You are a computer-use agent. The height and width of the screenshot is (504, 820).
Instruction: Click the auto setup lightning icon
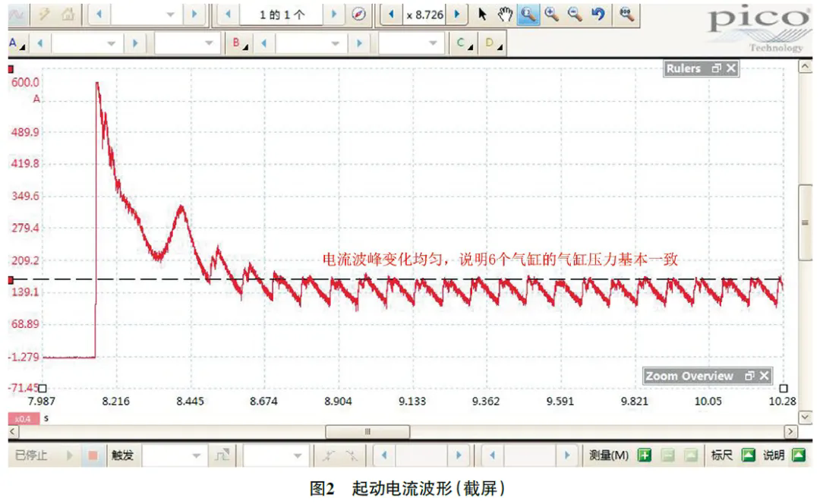tap(44, 14)
